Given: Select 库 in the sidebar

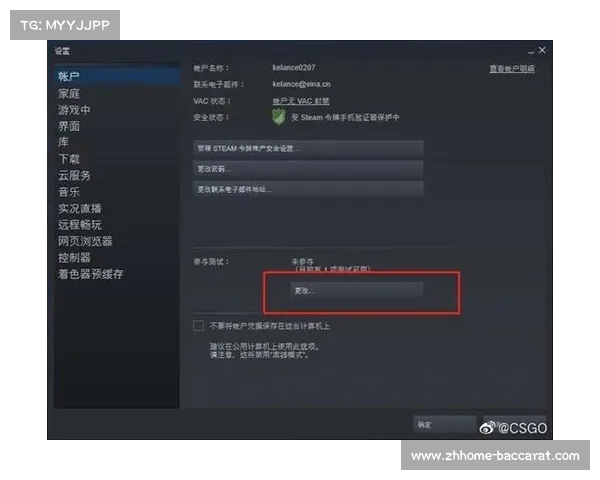Looking at the screenshot, I should pos(64,142).
